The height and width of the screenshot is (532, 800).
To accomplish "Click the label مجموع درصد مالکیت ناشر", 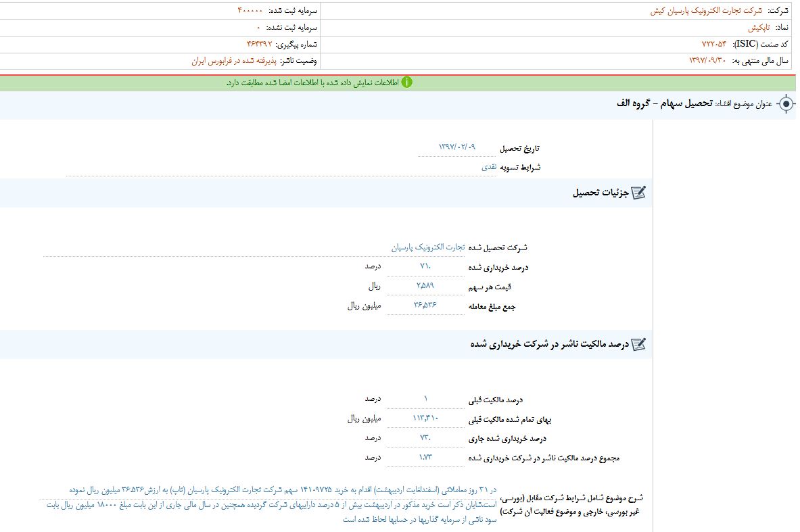I will point(544,458).
